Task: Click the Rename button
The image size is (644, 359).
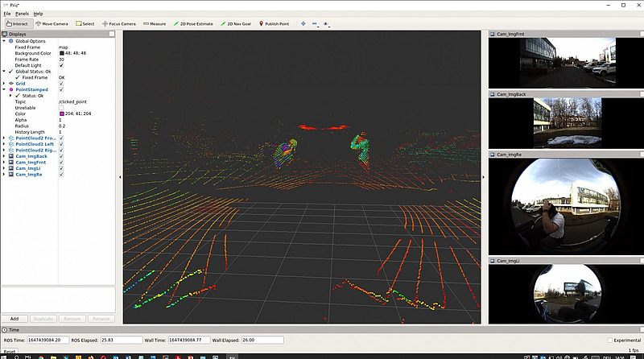Action: [101, 319]
